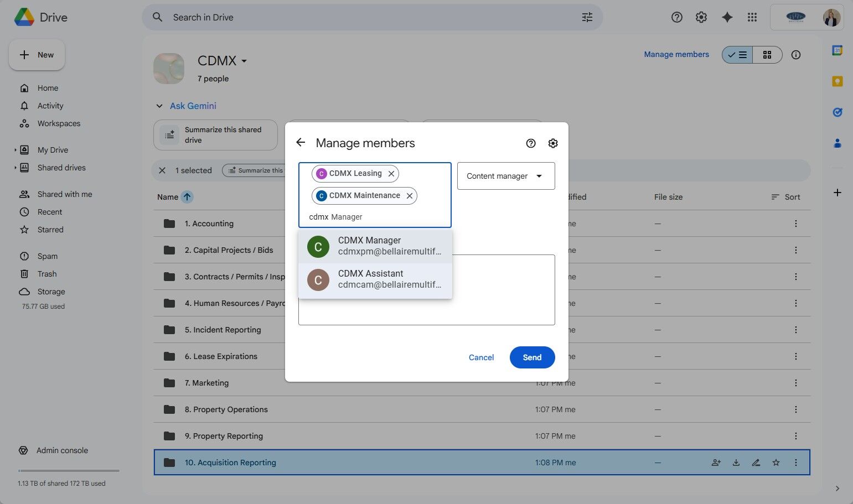Open Shared with me
Image resolution: width=853 pixels, height=504 pixels.
(x=65, y=194)
